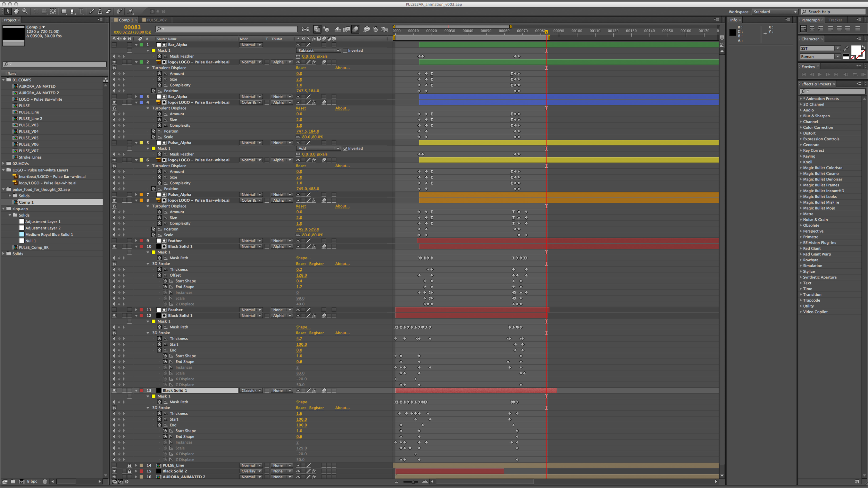Viewport: 868px width, 488px height.
Task: Select the Selection arrow tool
Action: tap(8, 11)
